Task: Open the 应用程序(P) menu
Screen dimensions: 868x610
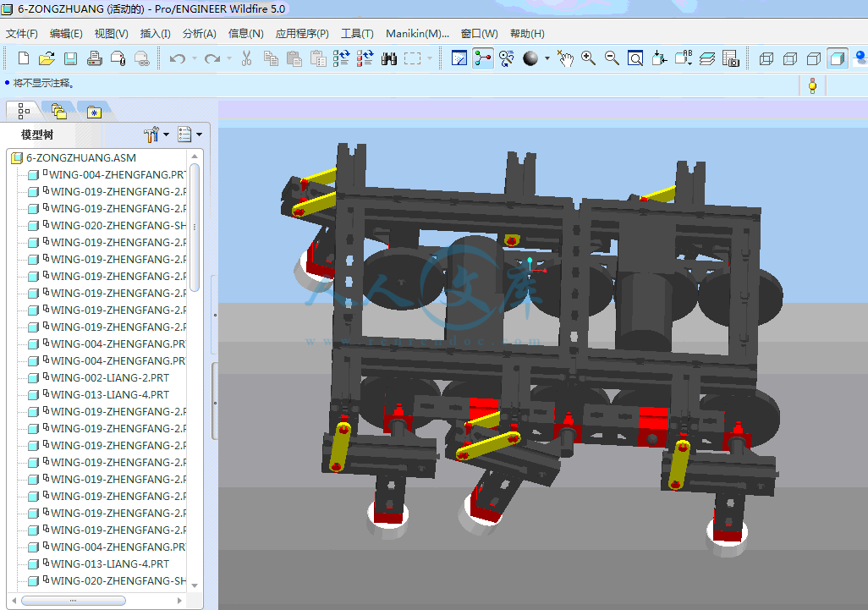Action: tap(302, 34)
